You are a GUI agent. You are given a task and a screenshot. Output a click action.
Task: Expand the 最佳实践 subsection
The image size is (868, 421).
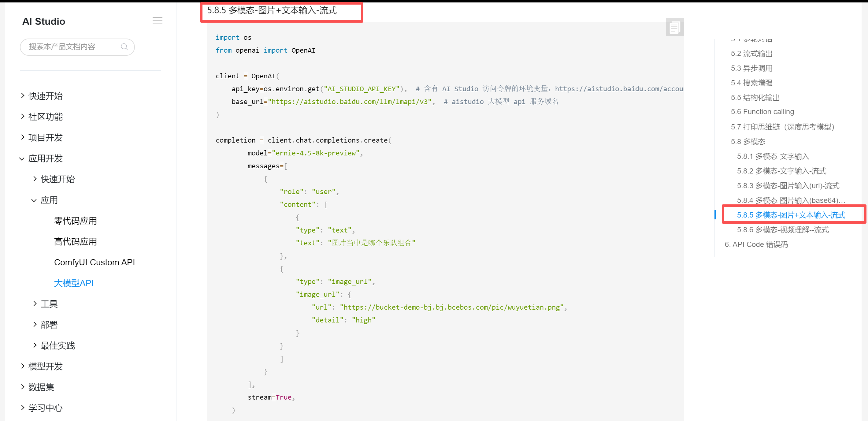(57, 345)
